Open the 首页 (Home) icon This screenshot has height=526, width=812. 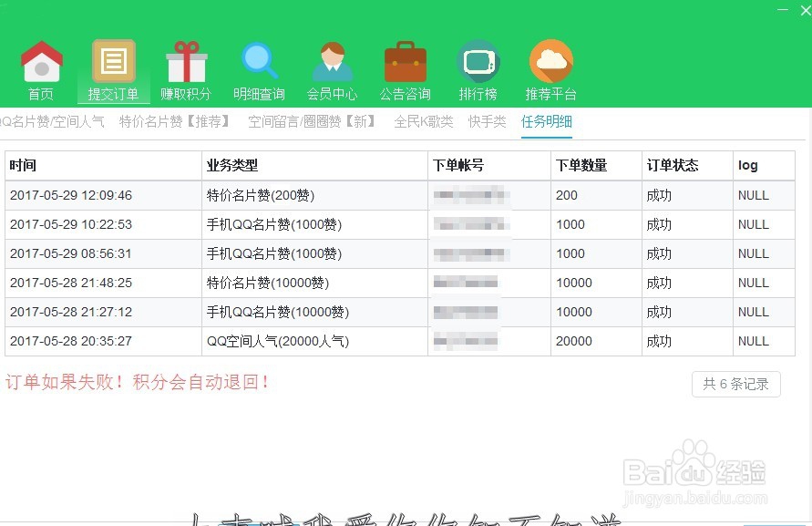point(41,68)
